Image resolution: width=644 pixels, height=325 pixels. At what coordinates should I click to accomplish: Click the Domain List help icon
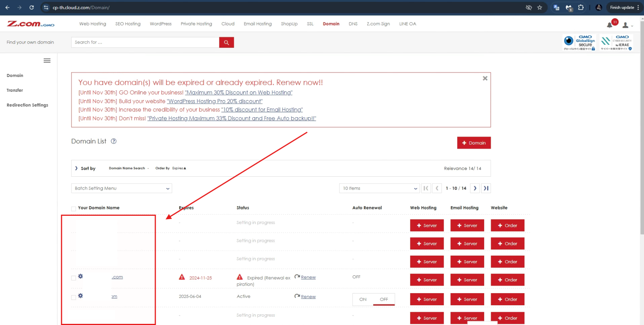click(x=114, y=141)
